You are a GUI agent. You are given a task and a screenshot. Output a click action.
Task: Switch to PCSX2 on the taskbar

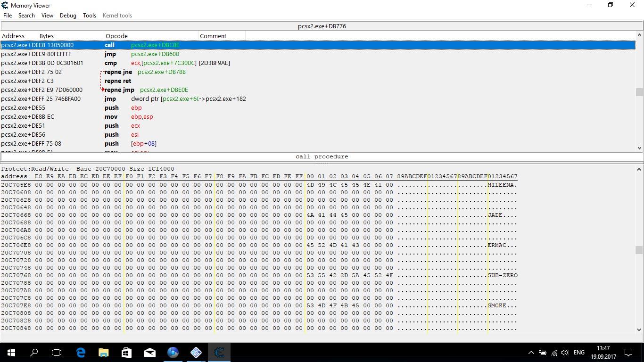[x=196, y=352]
